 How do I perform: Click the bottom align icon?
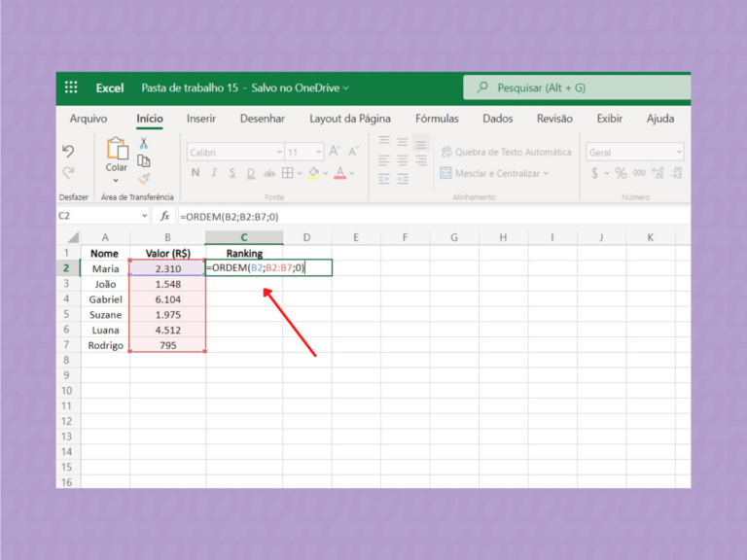coord(420,143)
